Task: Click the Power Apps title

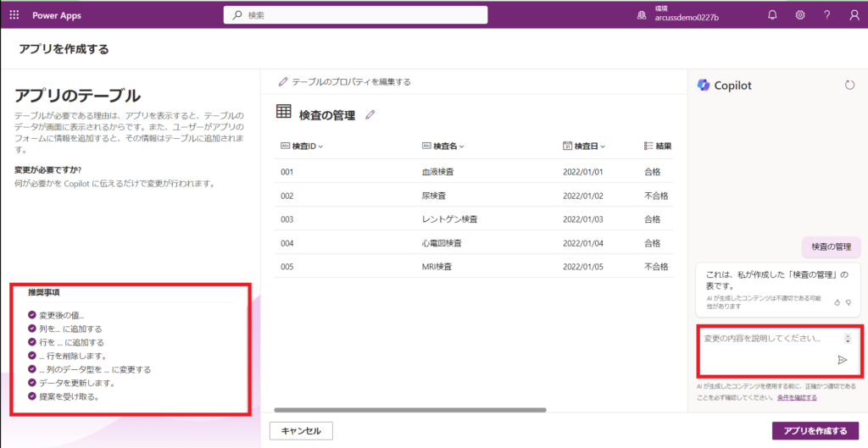Action: pos(57,15)
